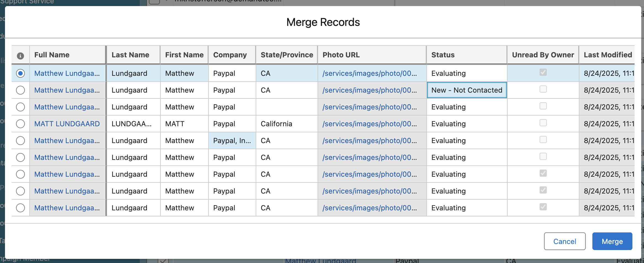Select the LUNDGAA... last name cell

(132, 124)
